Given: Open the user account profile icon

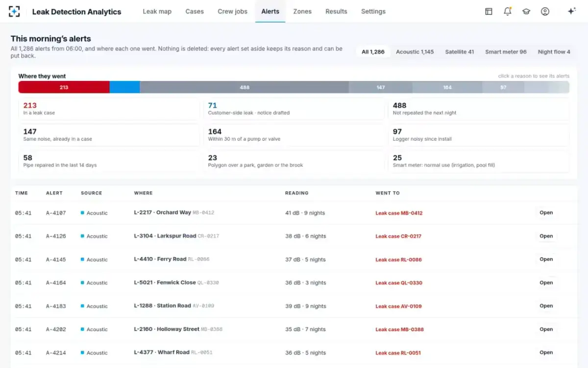Looking at the screenshot, I should click(545, 11).
